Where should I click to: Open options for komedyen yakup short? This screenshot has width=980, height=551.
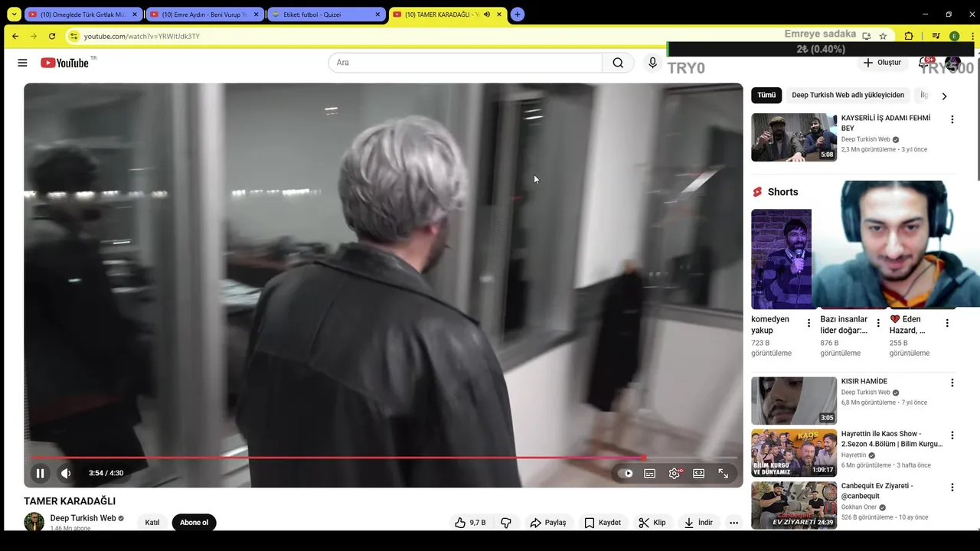[808, 323]
